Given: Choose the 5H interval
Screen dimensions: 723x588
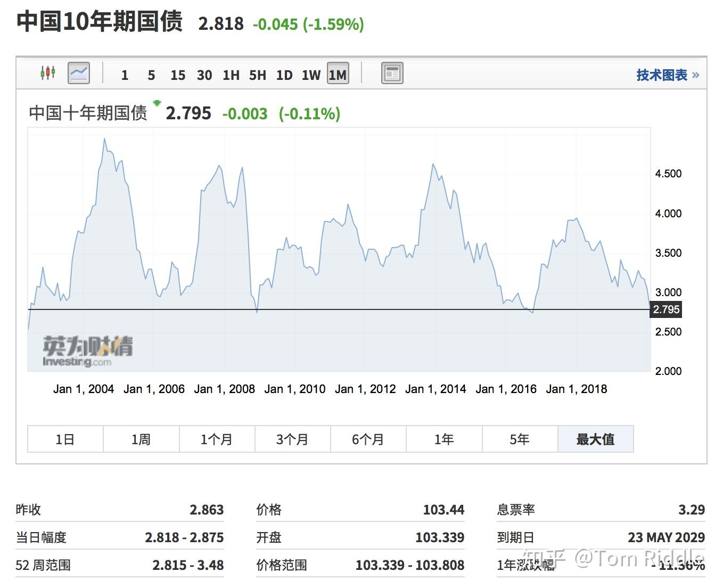Looking at the screenshot, I should click(x=258, y=75).
